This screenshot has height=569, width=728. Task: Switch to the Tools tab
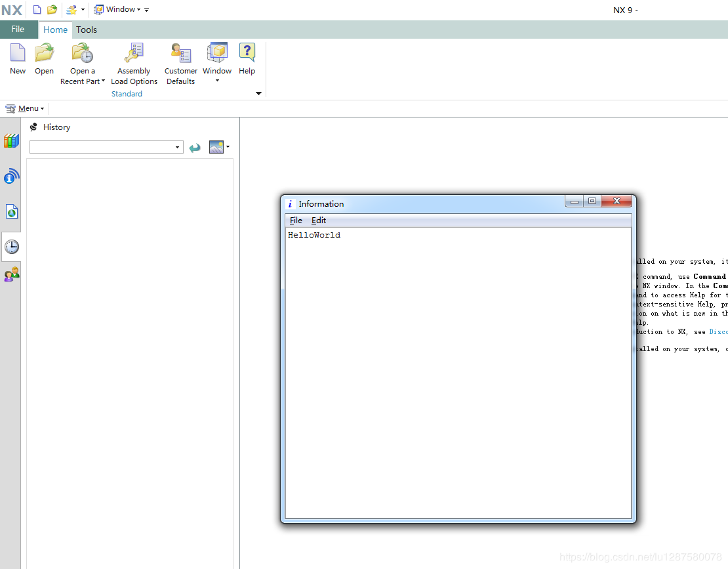[87, 30]
